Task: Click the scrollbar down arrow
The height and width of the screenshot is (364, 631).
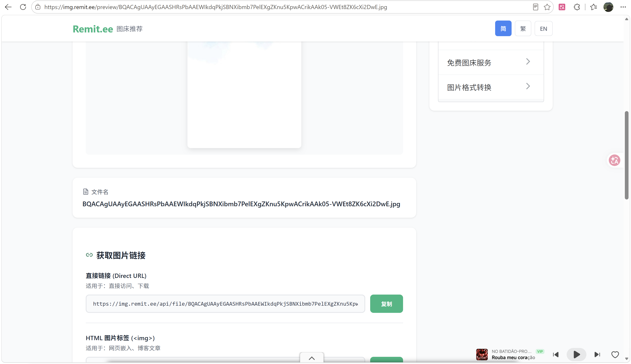Action: (x=626, y=358)
